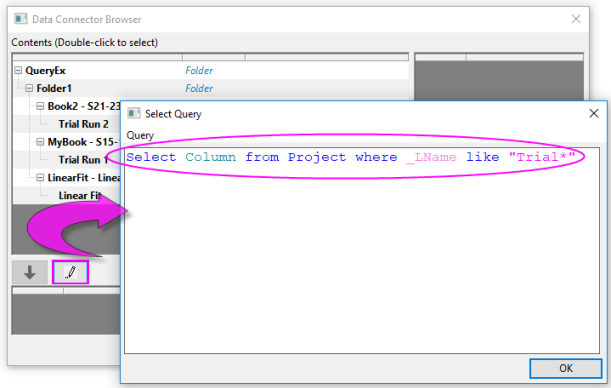Close the Data Connector Browser window
Viewport: 611px width, 388px height.
[x=576, y=19]
